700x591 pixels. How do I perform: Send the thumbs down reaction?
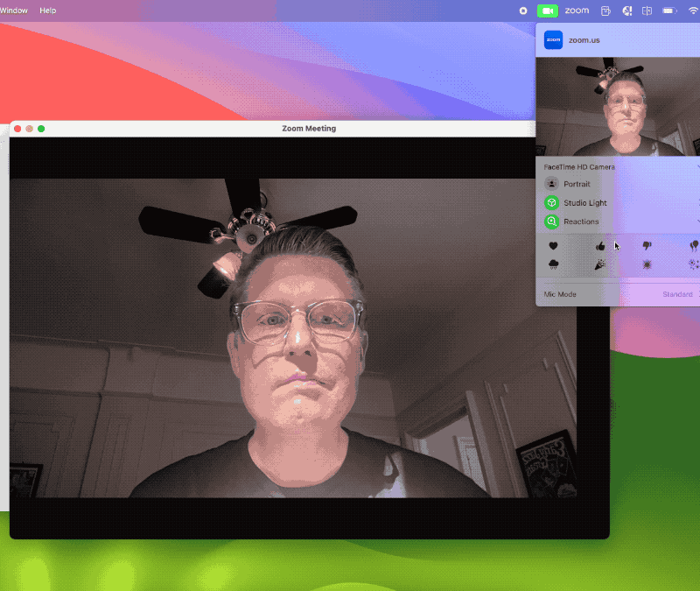647,246
